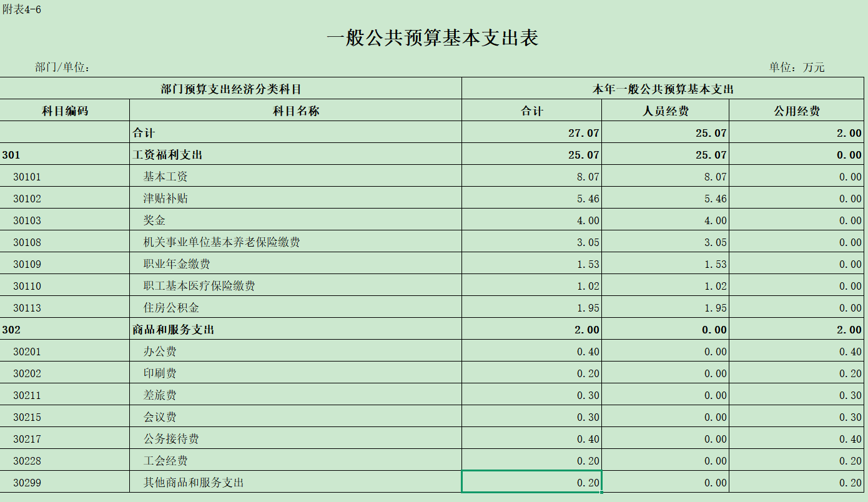Click the 合计 row label under 科目名称
The width and height of the screenshot is (868, 502).
[x=296, y=132]
